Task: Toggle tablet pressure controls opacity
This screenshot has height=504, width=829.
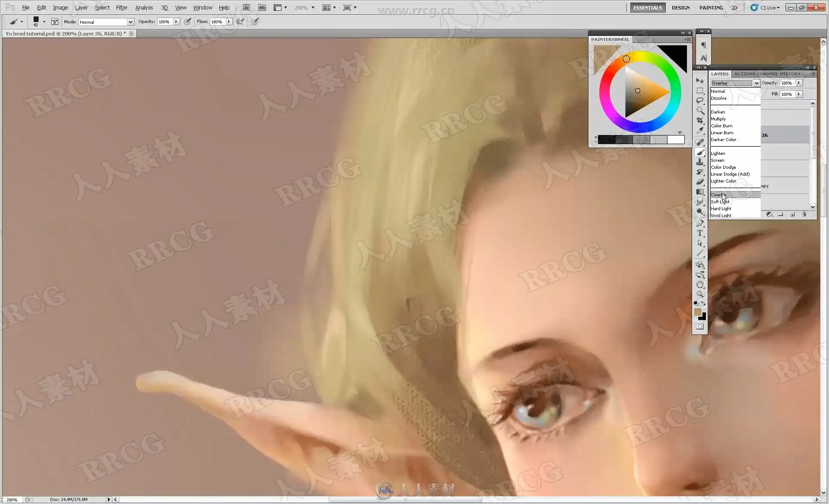Action: [187, 22]
